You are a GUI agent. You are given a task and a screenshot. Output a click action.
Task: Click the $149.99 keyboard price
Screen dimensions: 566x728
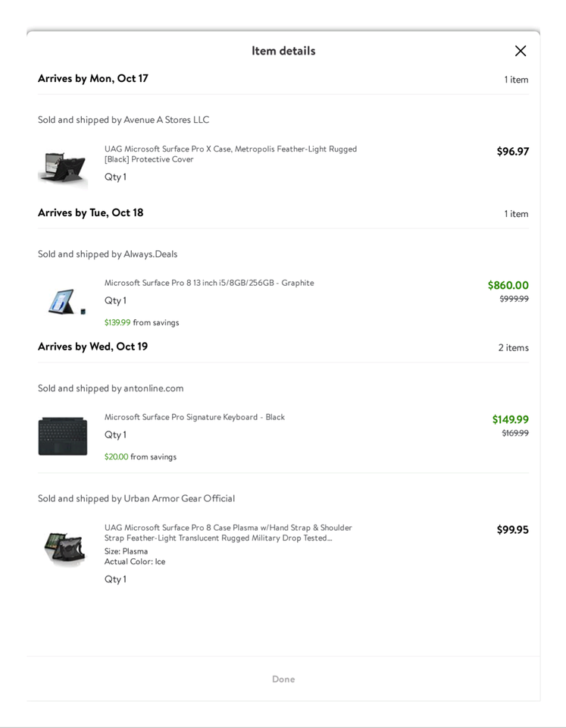pyautogui.click(x=510, y=419)
